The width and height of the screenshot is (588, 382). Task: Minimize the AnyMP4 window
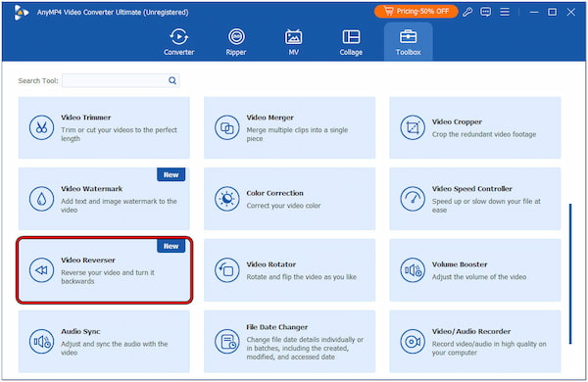[534, 12]
